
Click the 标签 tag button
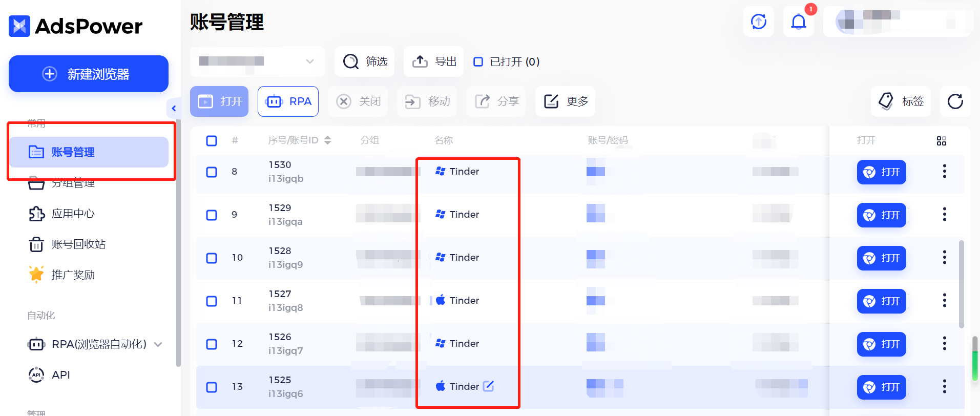901,101
